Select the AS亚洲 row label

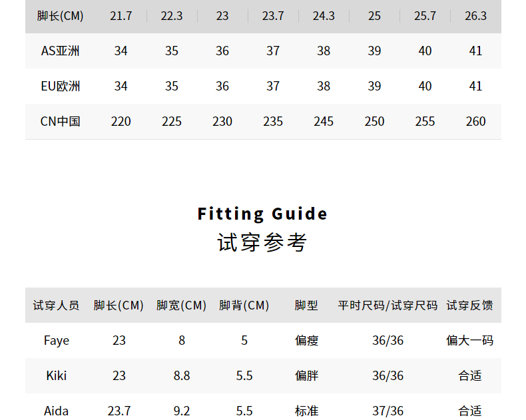[x=60, y=51]
